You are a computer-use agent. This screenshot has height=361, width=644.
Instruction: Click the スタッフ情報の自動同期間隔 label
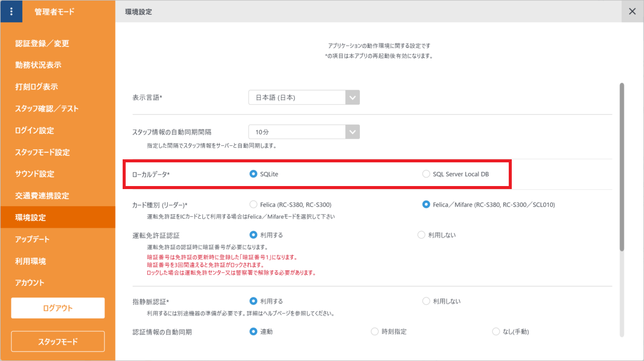(172, 132)
